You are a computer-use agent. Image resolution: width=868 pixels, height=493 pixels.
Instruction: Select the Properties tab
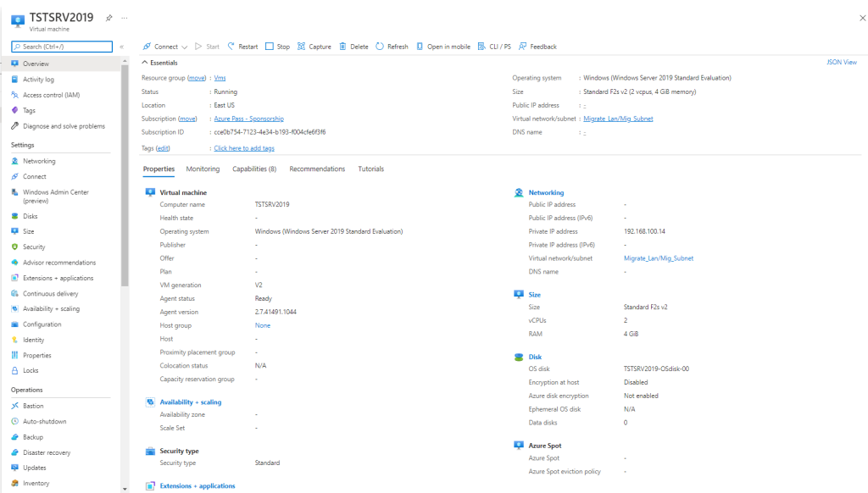pos(159,169)
